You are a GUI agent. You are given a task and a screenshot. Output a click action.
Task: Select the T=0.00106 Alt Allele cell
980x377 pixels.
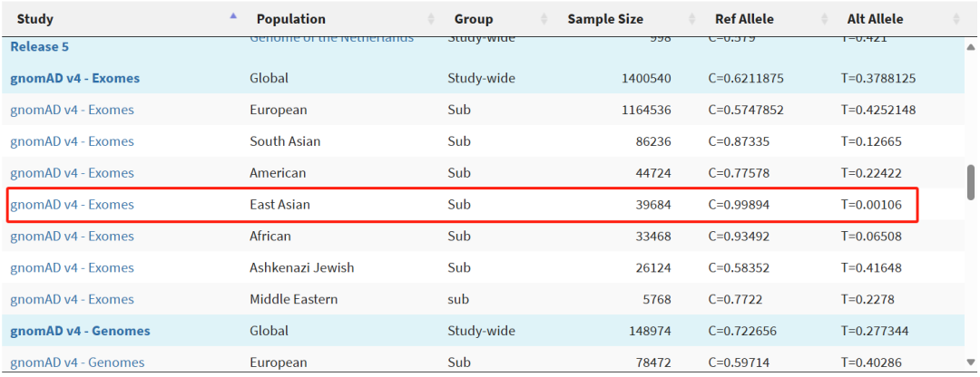coord(871,205)
